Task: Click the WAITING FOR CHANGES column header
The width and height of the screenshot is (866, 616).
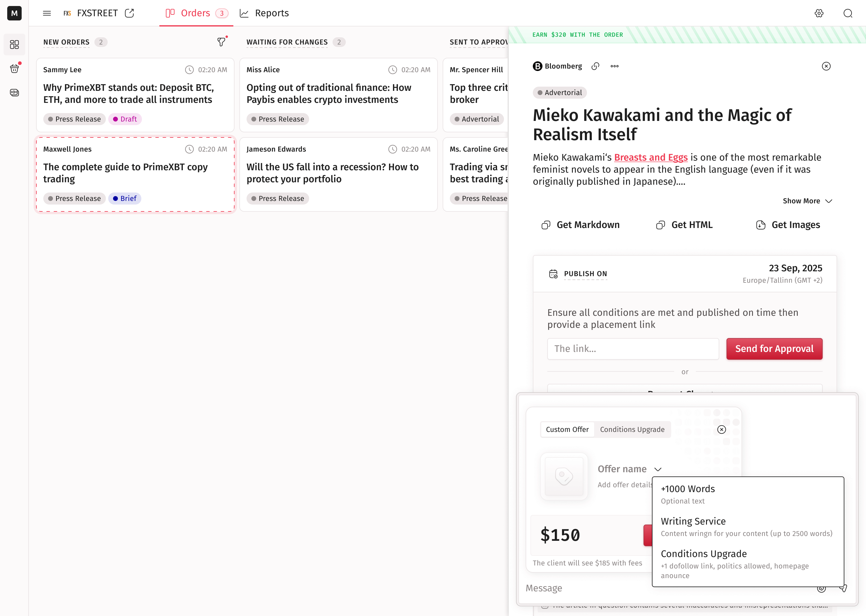Action: [287, 42]
